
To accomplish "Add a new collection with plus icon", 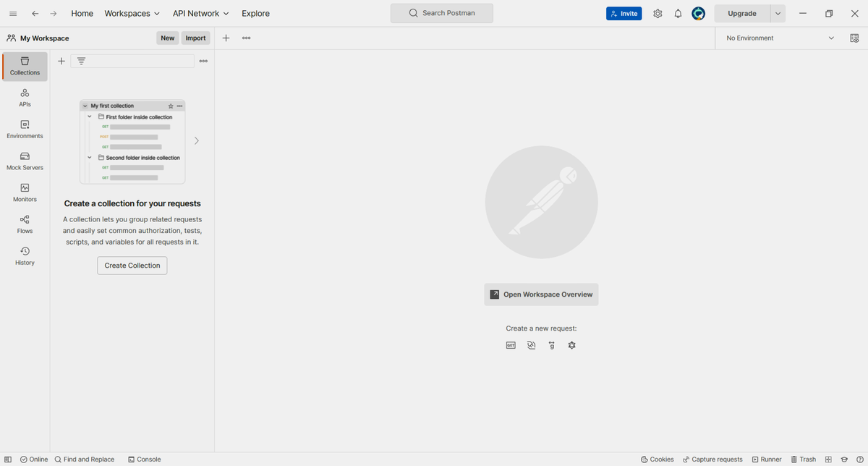I will pyautogui.click(x=61, y=61).
